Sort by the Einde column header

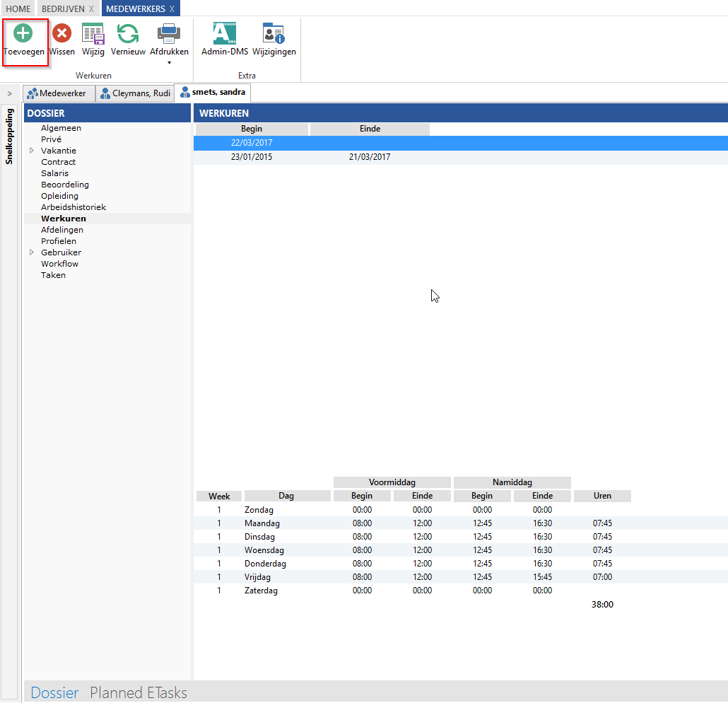tap(370, 129)
